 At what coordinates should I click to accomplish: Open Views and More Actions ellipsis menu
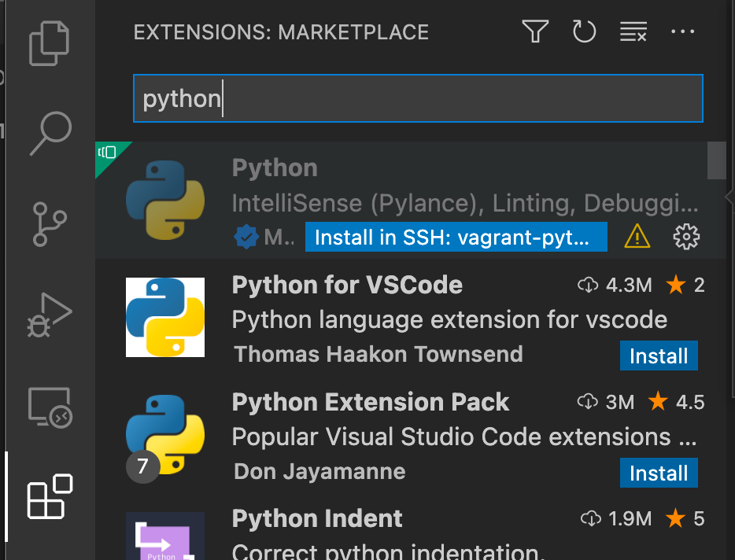(682, 32)
